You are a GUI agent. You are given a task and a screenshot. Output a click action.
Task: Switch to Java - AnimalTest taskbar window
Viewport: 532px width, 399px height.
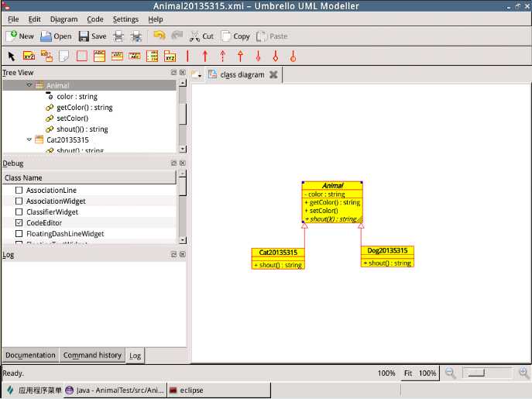[115, 390]
